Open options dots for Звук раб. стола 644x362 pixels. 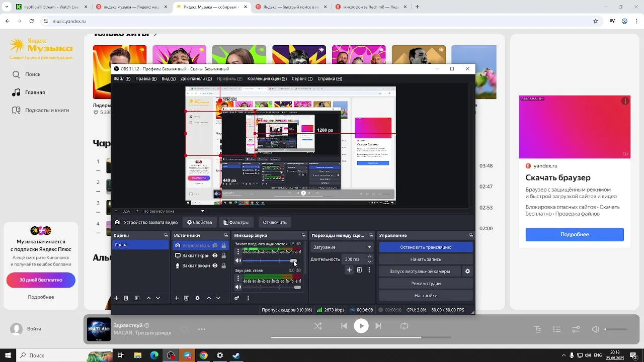(238, 278)
